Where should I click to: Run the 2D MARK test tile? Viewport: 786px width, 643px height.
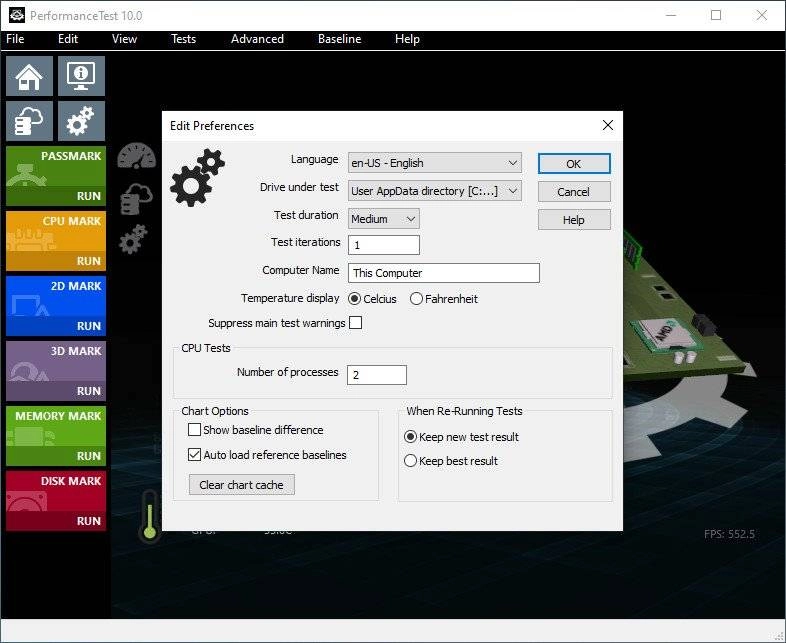pyautogui.click(x=56, y=306)
